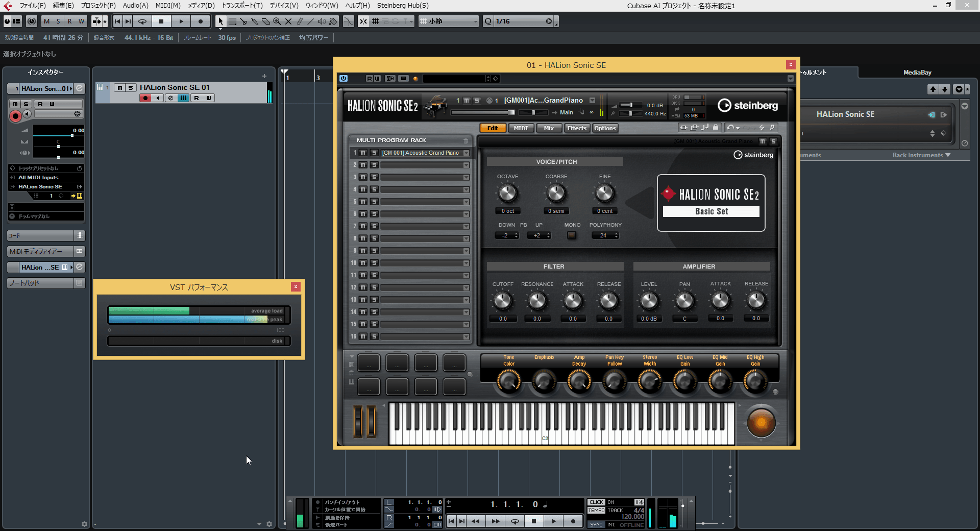
Task: Toggle inspector record enable button
Action: click(15, 116)
